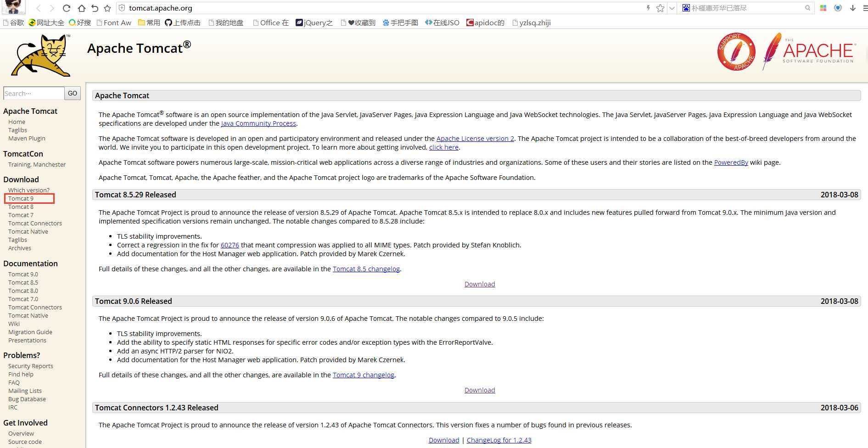Open Archives in the Download section

pyautogui.click(x=20, y=248)
